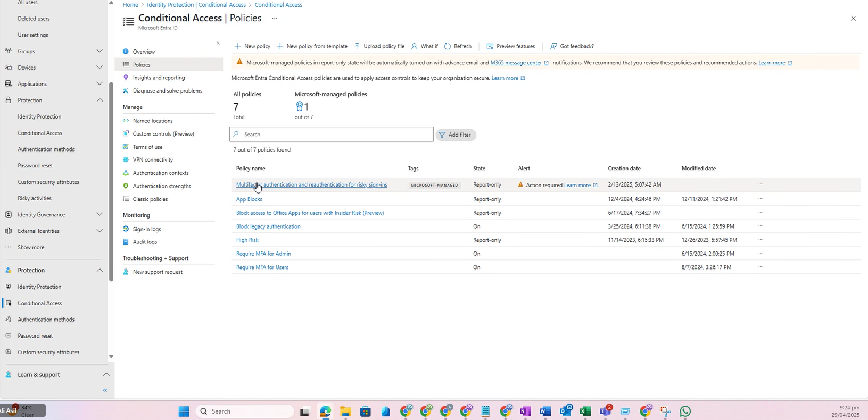Collapse the left sidebar with double chevron

click(x=105, y=390)
